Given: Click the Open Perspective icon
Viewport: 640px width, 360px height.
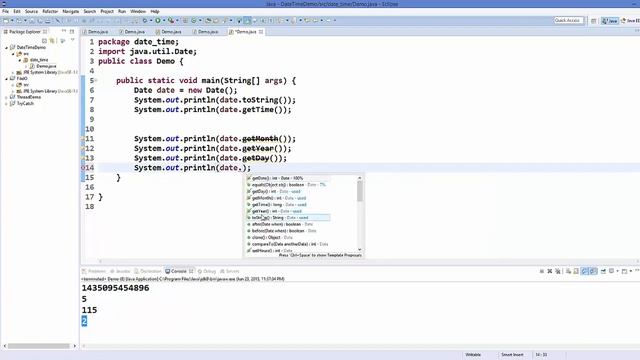Looking at the screenshot, I should (593, 21).
